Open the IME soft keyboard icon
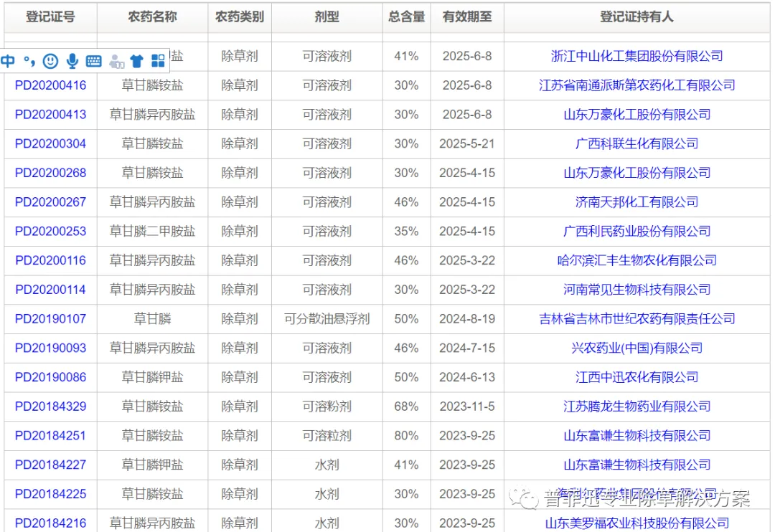The image size is (775, 532). 93,61
